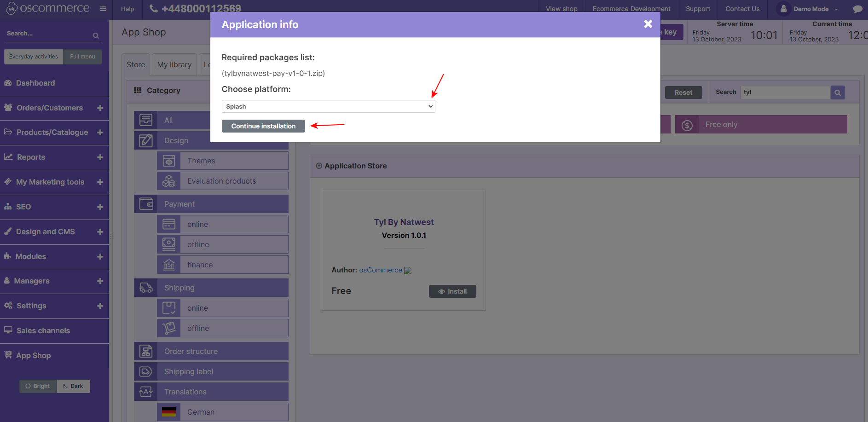The width and height of the screenshot is (868, 422).
Task: Open the Choose platform dropdown
Action: [328, 106]
